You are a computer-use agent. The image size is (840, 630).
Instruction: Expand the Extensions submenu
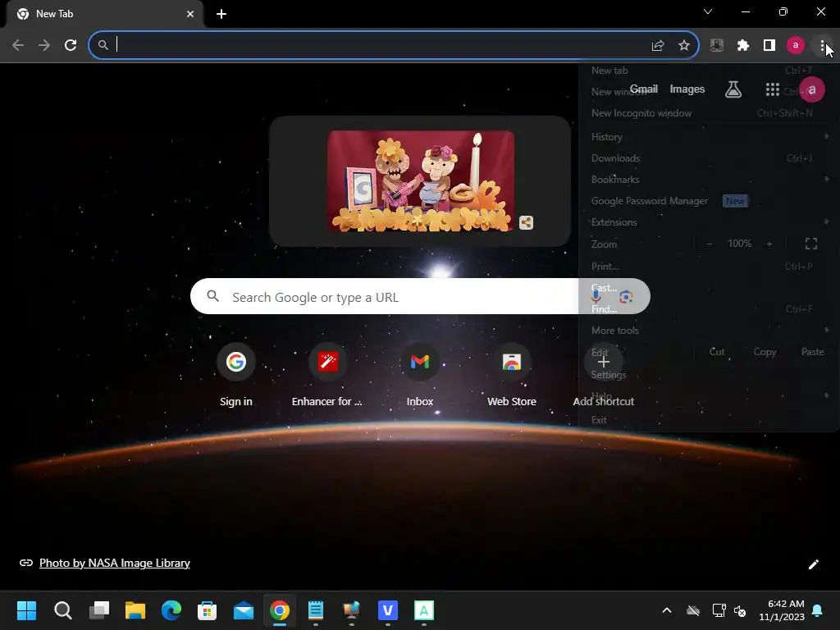click(x=708, y=221)
